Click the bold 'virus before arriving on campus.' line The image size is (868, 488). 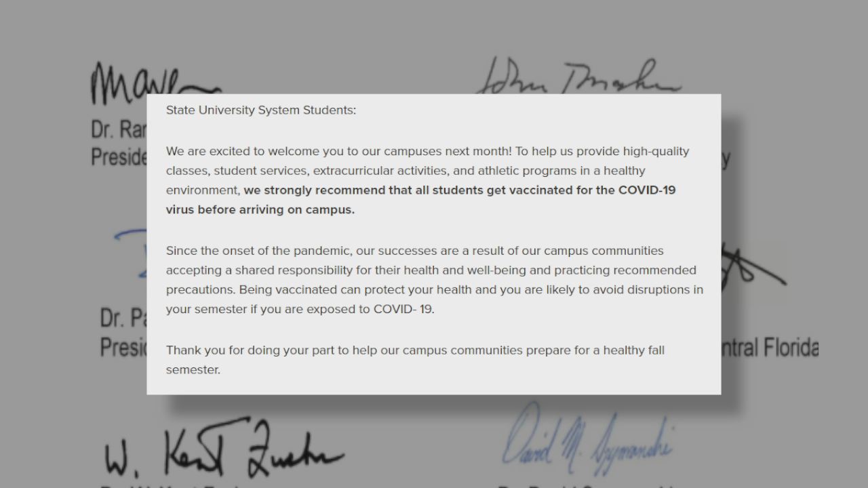tap(260, 209)
